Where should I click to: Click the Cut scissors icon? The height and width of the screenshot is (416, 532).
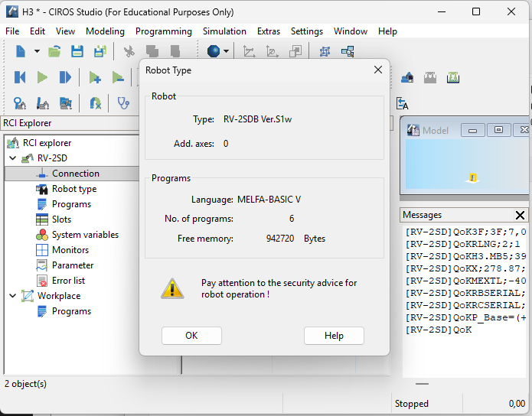129,51
